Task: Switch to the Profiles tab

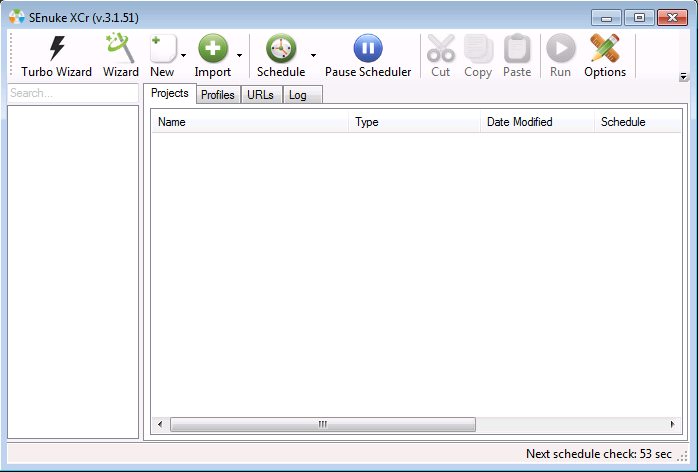Action: 218,94
